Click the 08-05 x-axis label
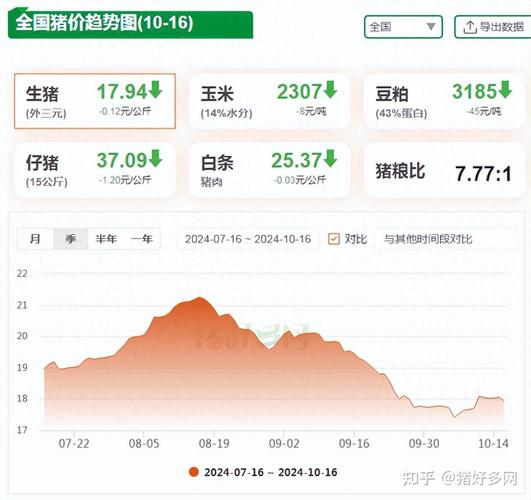 click(144, 444)
